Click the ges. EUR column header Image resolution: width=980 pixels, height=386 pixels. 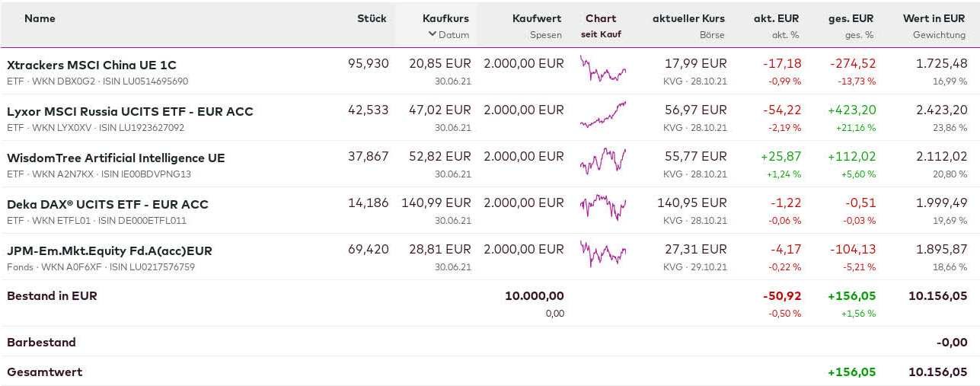tap(851, 18)
